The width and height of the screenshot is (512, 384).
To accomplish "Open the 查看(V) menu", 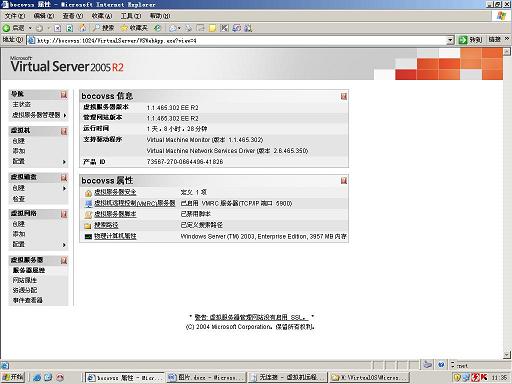I will tap(73, 16).
